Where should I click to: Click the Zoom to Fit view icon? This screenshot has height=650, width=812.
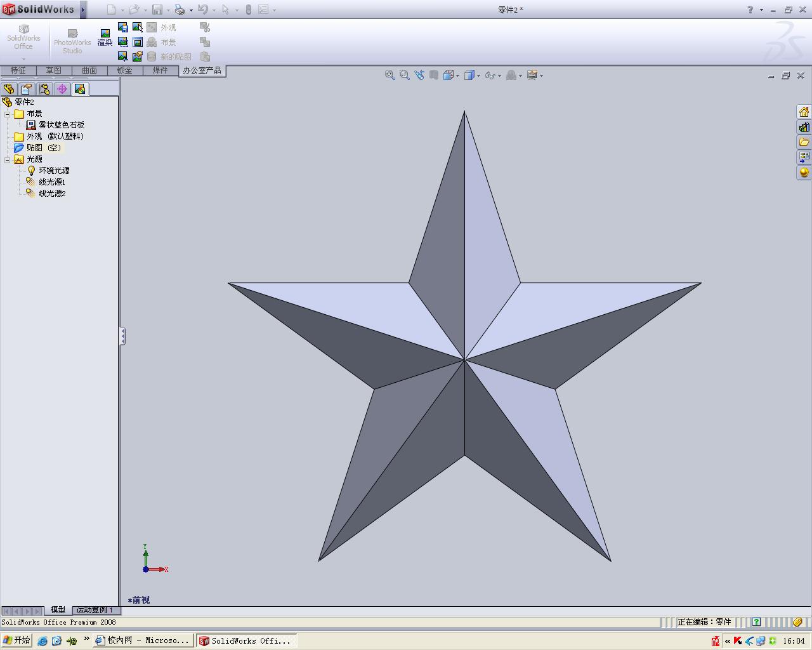pyautogui.click(x=390, y=75)
